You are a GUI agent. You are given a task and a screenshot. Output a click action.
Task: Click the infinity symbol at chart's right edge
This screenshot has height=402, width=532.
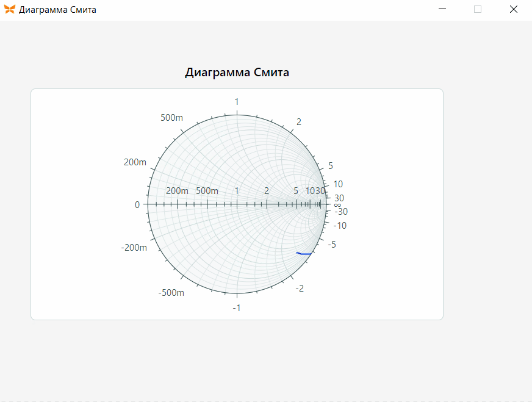337,205
